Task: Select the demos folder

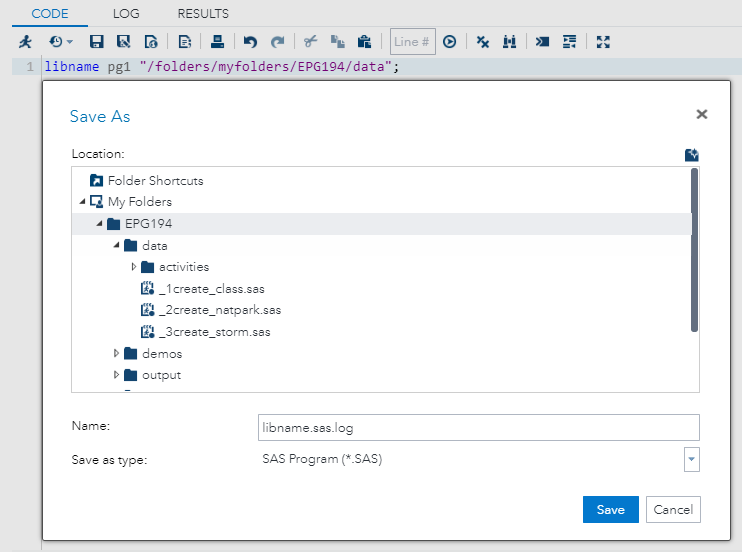Action: [x=161, y=354]
